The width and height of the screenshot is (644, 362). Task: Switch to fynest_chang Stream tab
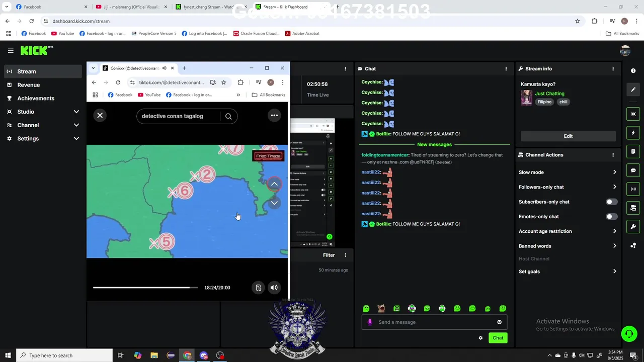[x=210, y=7]
